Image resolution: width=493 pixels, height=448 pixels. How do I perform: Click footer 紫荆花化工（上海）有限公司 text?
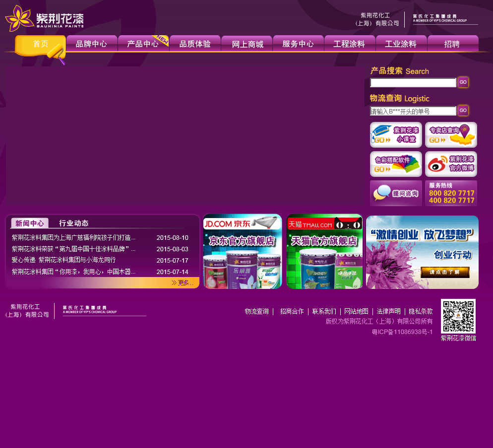(x=27, y=311)
